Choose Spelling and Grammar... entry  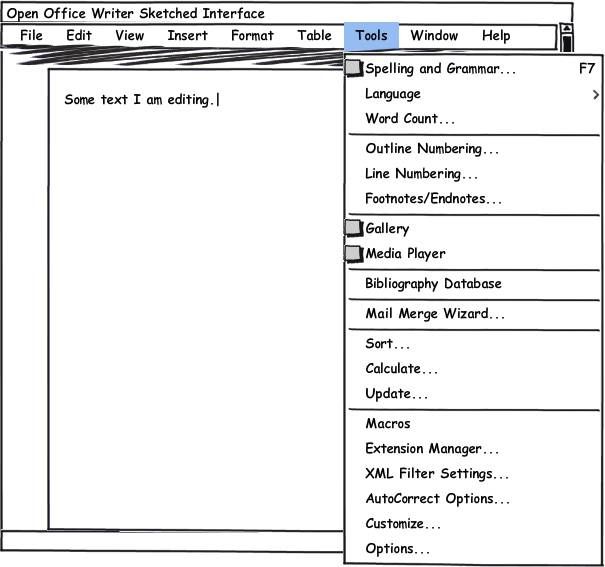[473, 69]
